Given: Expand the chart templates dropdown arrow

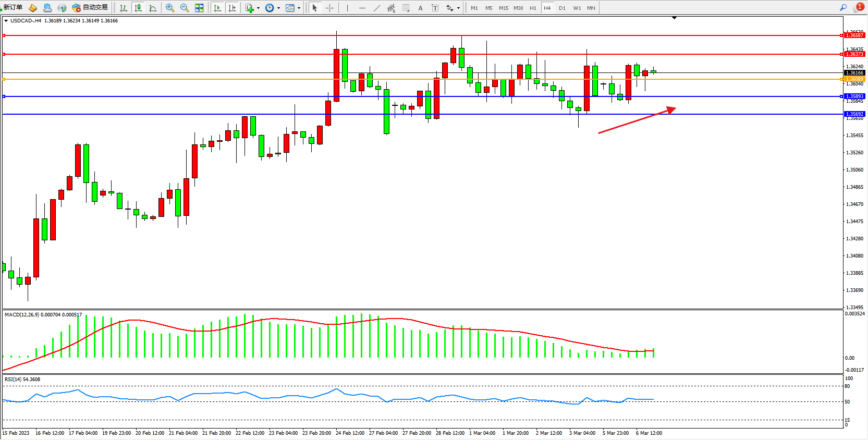Looking at the screenshot, I should [299, 8].
